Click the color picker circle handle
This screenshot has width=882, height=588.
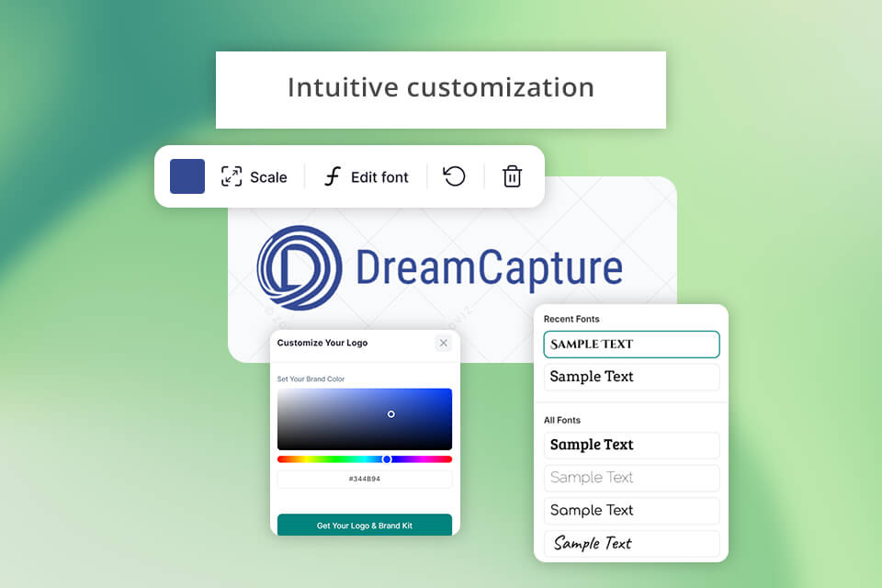pos(391,414)
